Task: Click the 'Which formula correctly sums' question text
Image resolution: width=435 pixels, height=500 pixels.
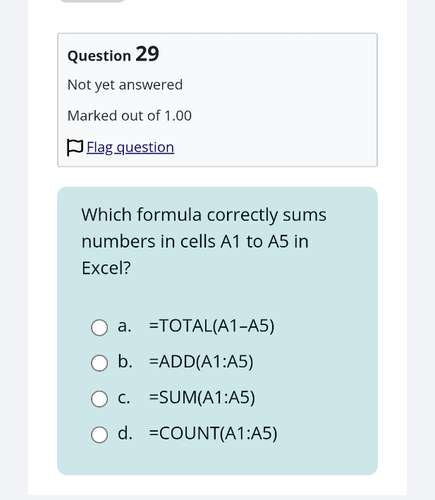Action: pyautogui.click(x=204, y=215)
